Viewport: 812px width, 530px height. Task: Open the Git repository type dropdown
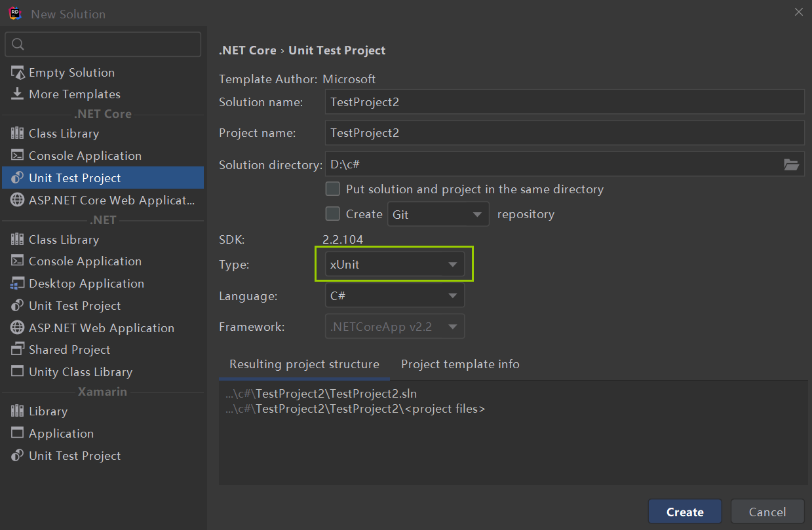(x=438, y=214)
